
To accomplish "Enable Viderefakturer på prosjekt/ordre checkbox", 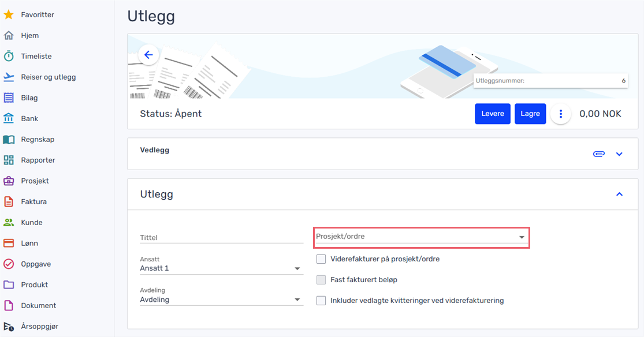I will pyautogui.click(x=321, y=259).
